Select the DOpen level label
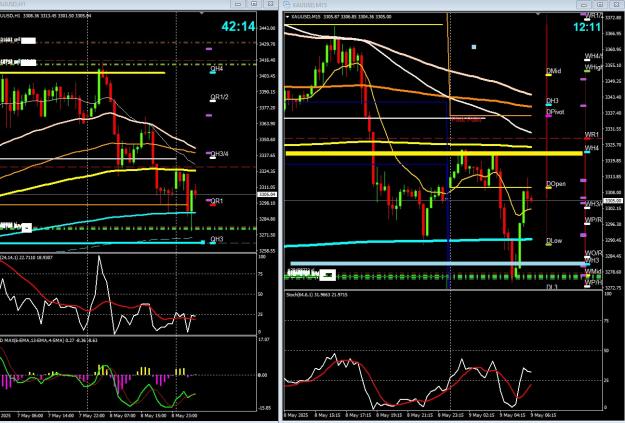625x423 pixels. 556,184
